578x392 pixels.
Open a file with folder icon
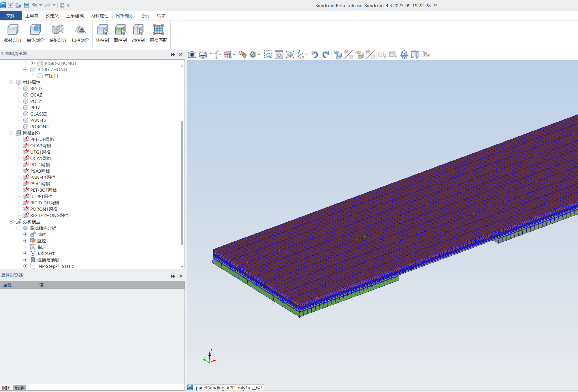(x=18, y=5)
